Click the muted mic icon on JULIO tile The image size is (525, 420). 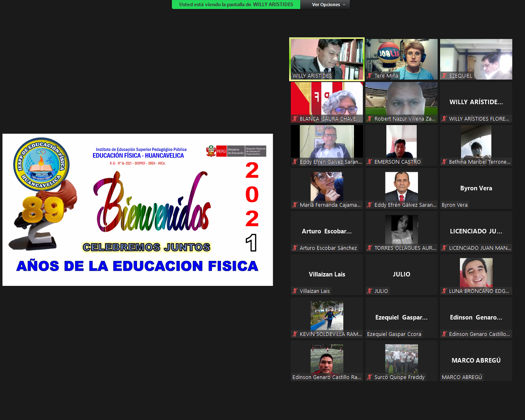tap(370, 291)
